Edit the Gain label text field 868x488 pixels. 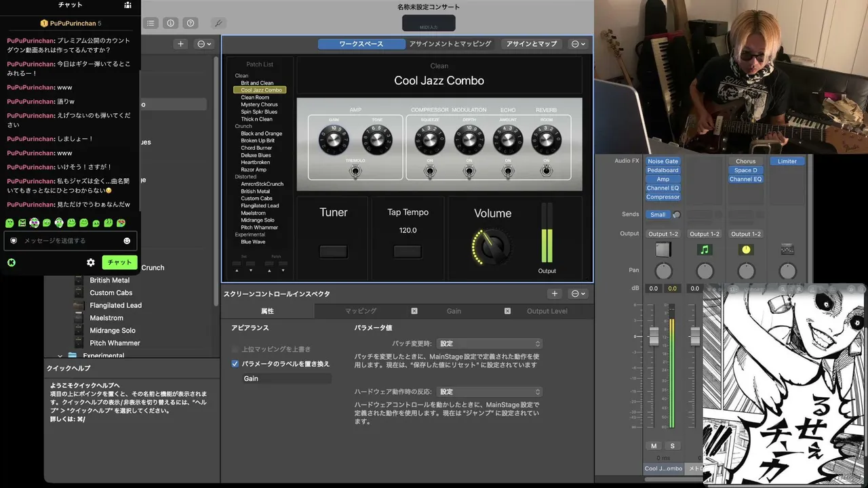tap(286, 378)
